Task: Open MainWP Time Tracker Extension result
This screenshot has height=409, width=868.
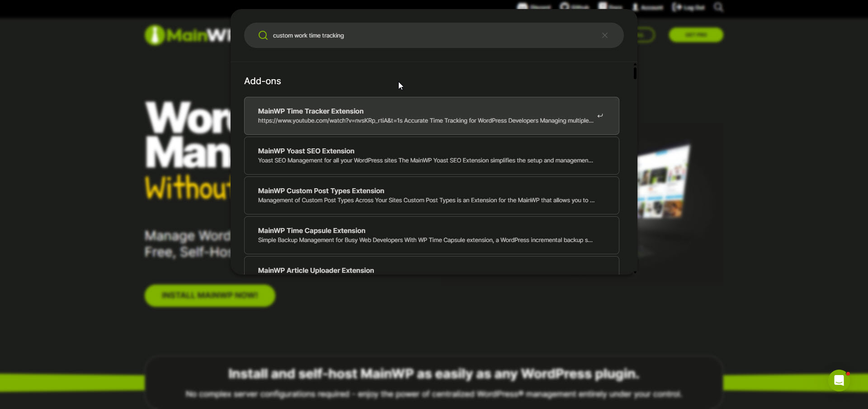Action: click(432, 116)
